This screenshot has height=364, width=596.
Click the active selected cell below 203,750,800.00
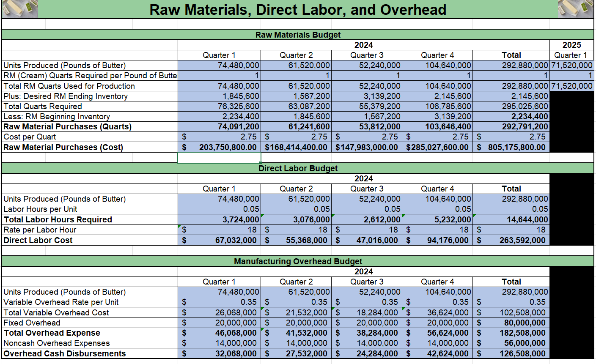click(x=219, y=158)
